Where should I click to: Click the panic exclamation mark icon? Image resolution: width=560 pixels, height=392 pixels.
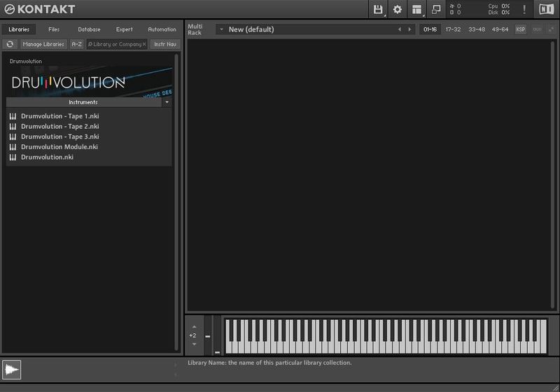(524, 9)
